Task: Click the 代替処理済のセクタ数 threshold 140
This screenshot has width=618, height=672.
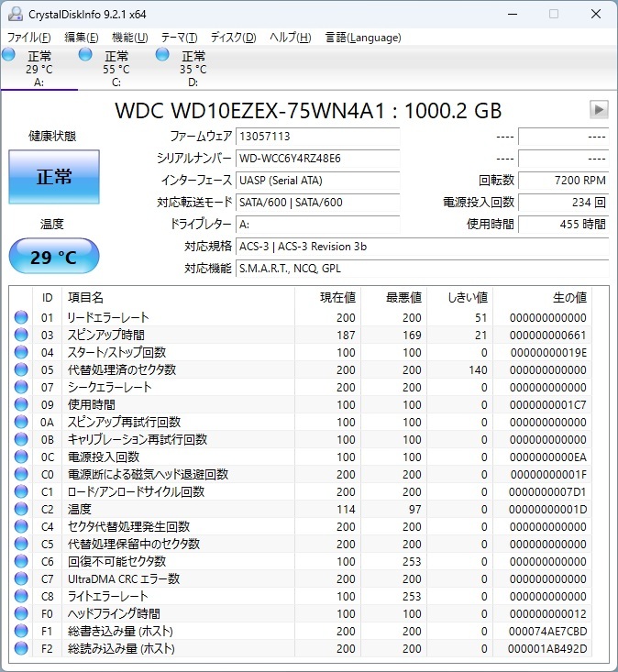Action: (x=478, y=369)
